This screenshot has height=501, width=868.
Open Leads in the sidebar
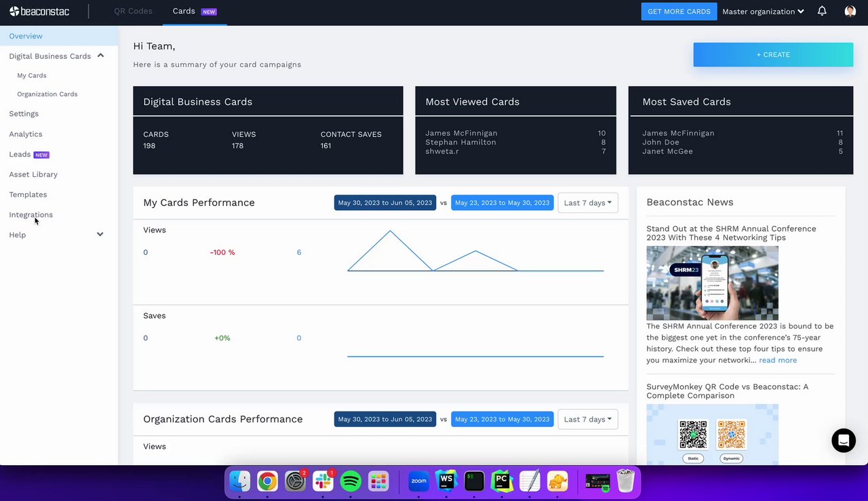20,155
